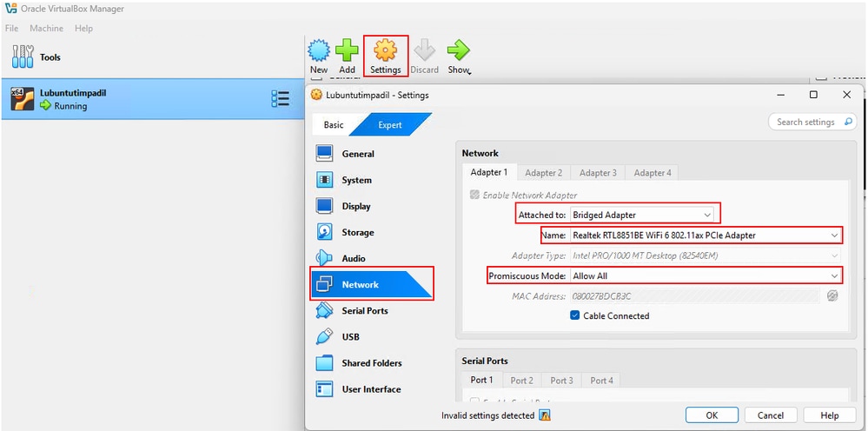
Task: Switch to the Adapter 4 tab
Action: pos(653,173)
